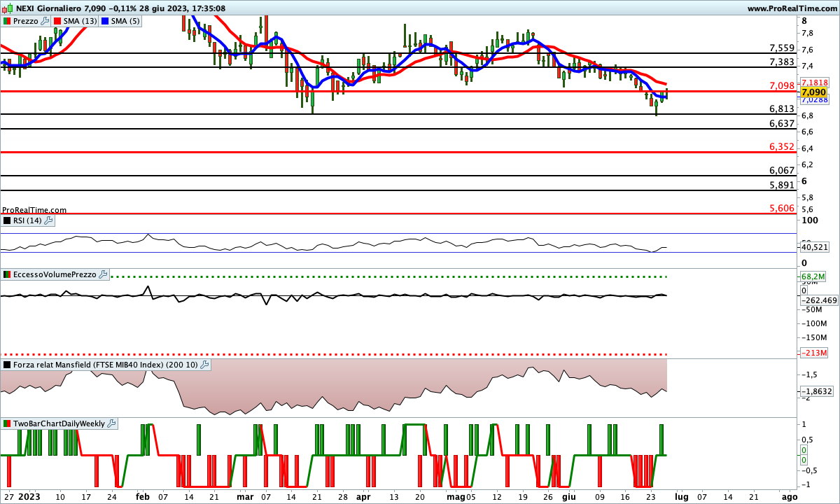Click the 2023 label on time axis
The height and width of the screenshot is (504, 840).
(x=29, y=496)
